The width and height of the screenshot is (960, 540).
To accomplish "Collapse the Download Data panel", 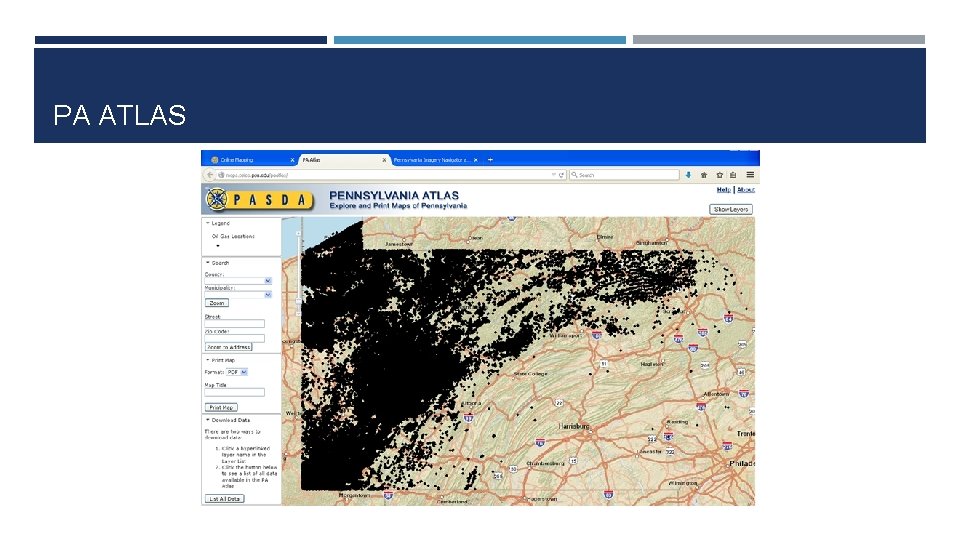I will (208, 420).
